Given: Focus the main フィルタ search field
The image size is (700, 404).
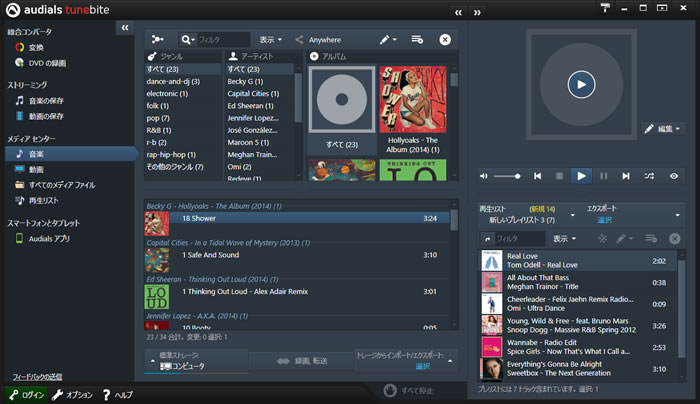Looking at the screenshot, I should tap(223, 40).
